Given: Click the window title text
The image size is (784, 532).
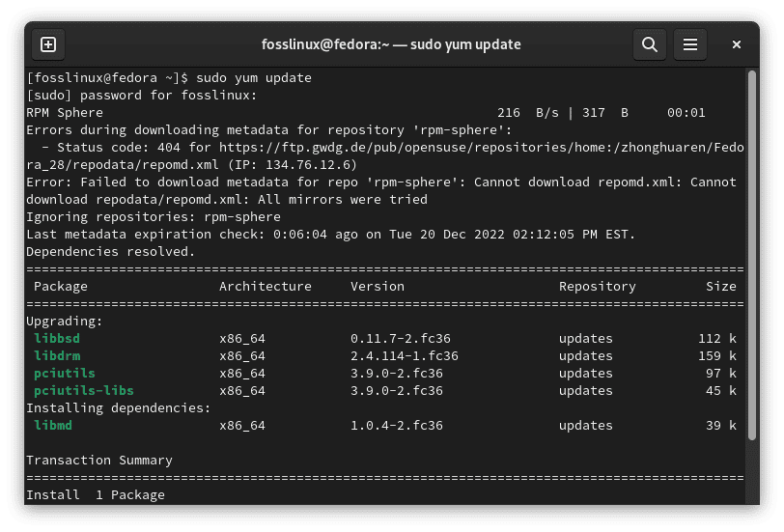Looking at the screenshot, I should 391,44.
